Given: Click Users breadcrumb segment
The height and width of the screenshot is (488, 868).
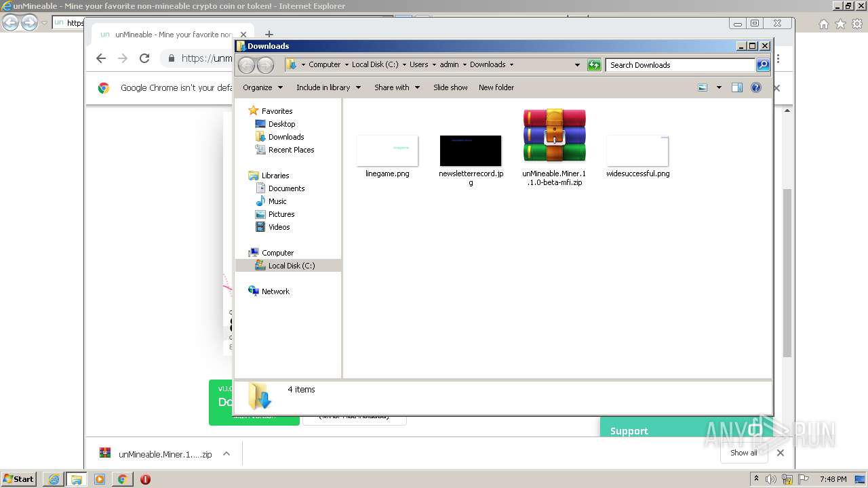Looking at the screenshot, I should click(x=418, y=65).
